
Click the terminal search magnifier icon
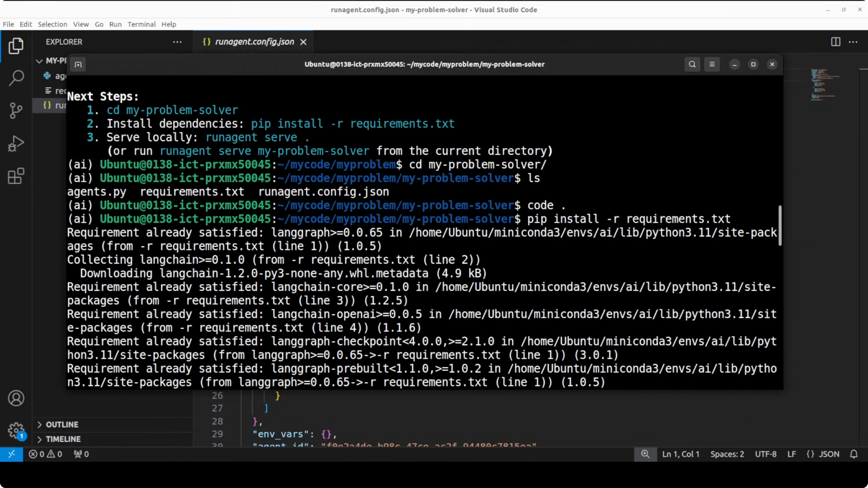click(x=692, y=64)
